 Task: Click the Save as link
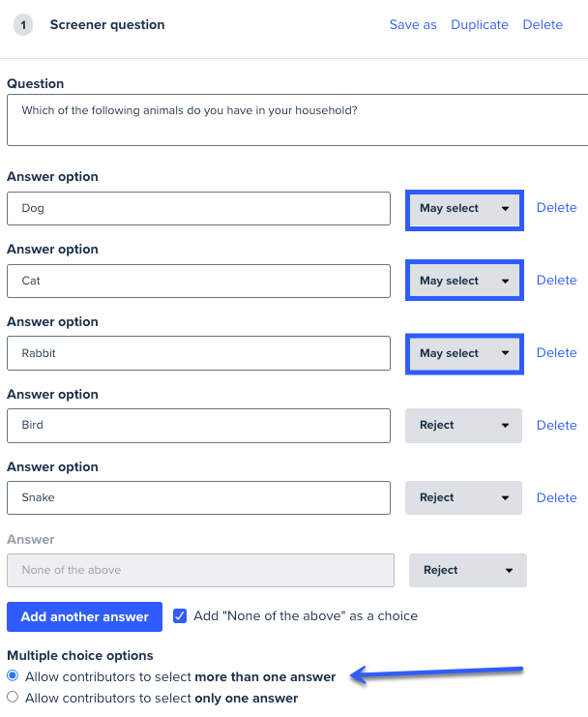coord(413,25)
